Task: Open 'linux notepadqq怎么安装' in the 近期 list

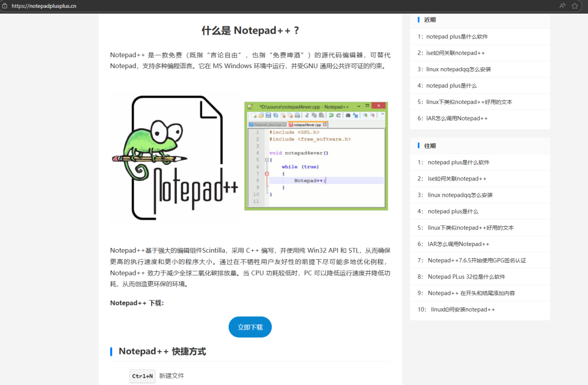Action: (x=458, y=69)
